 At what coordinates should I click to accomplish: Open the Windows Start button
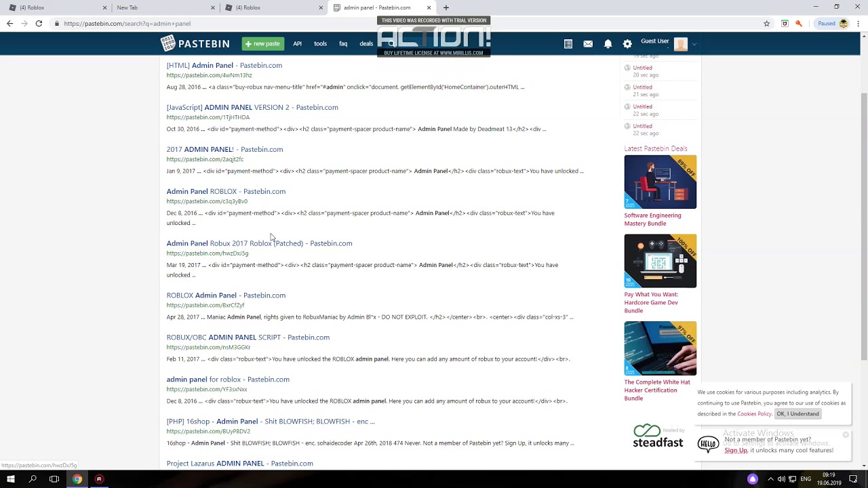click(11, 479)
